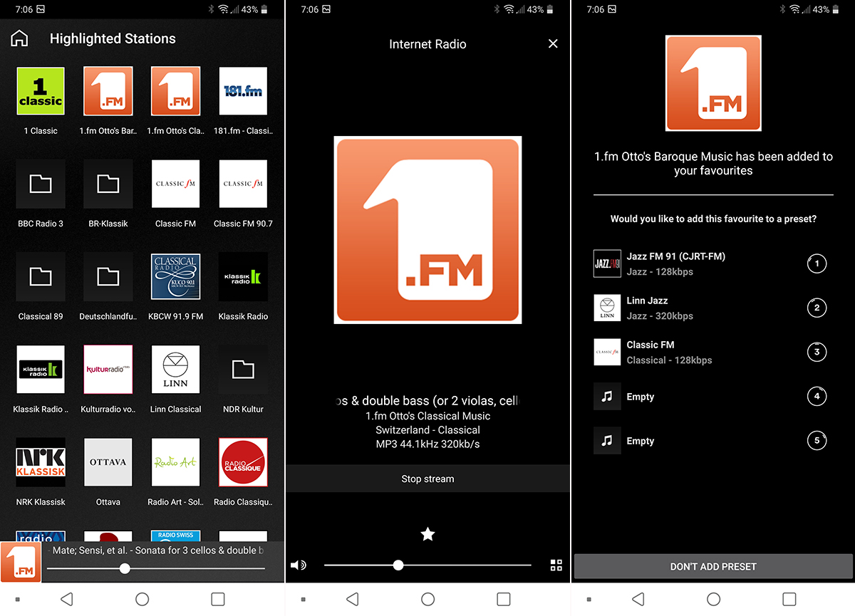Tap DON'T ADD PRESET
This screenshot has width=855, height=616.
[x=713, y=566]
